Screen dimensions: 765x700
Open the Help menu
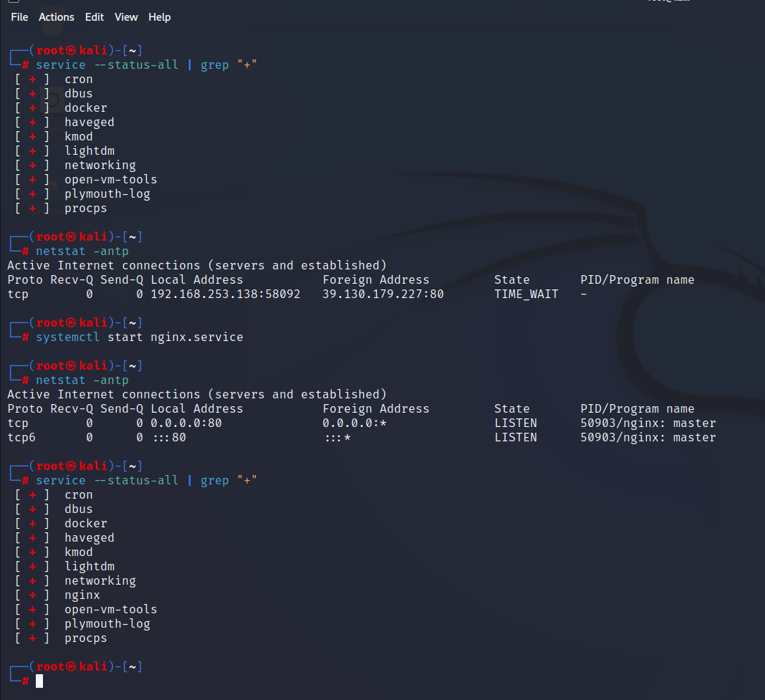[160, 17]
